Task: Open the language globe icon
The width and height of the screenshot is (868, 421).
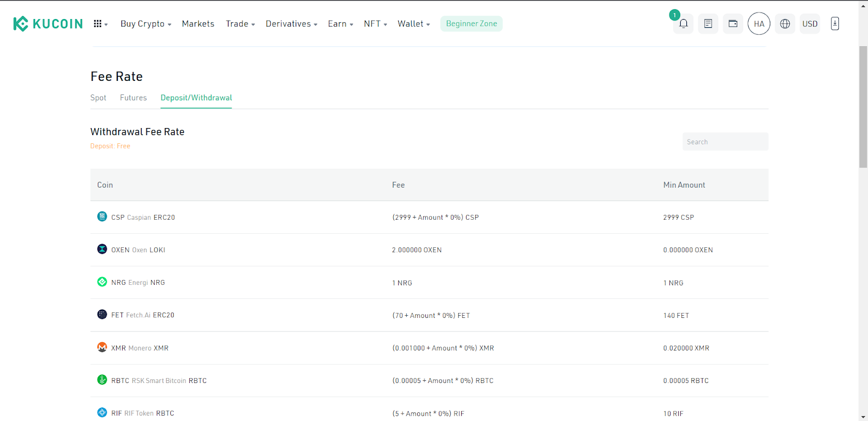Action: [785, 24]
